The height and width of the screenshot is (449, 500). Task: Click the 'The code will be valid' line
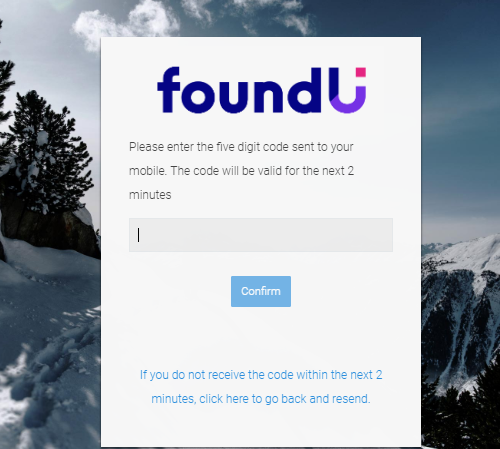(x=262, y=171)
